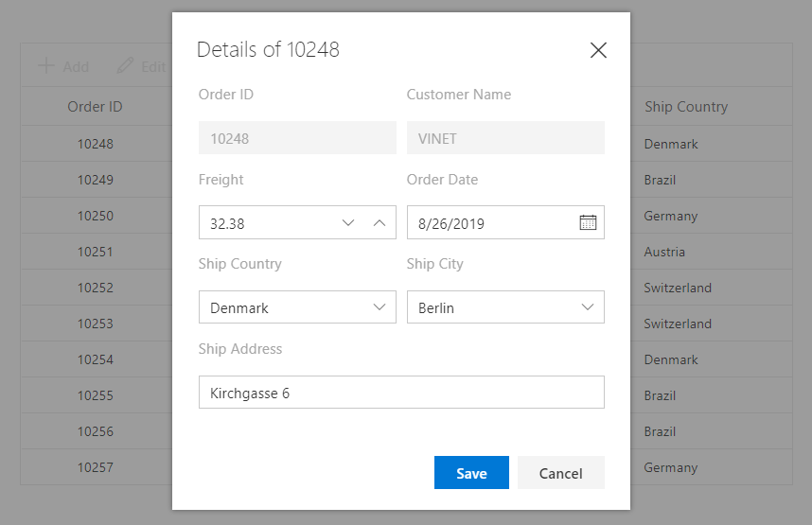The width and height of the screenshot is (812, 525).
Task: Click the plus icon beside Add
Action: coord(46,66)
